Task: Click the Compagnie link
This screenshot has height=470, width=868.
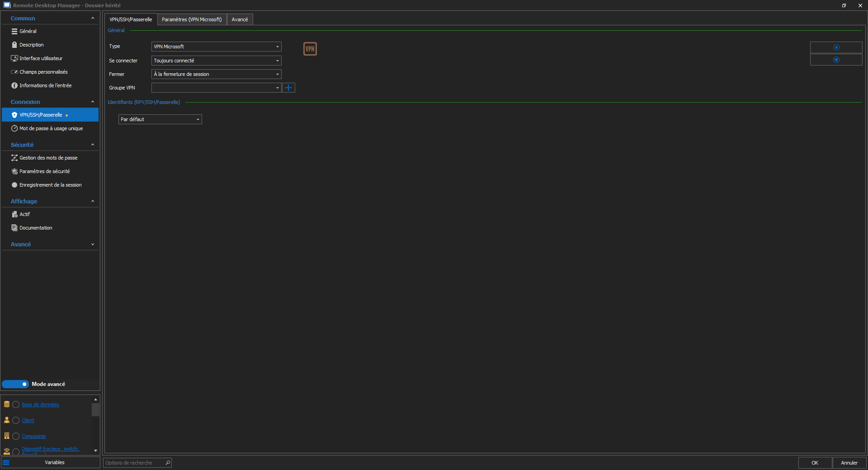Action: [x=34, y=436]
